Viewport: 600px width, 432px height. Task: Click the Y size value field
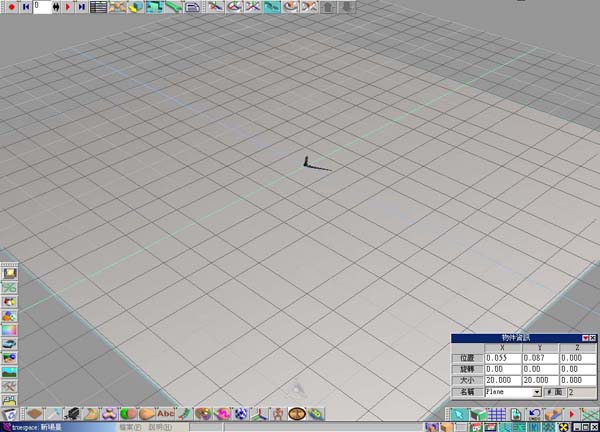pos(541,381)
